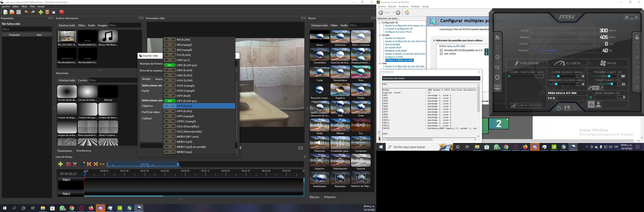This screenshot has width=644, height=212.
Task: Choose MP4 (h.265) from the format dropdown
Action: 184,111
